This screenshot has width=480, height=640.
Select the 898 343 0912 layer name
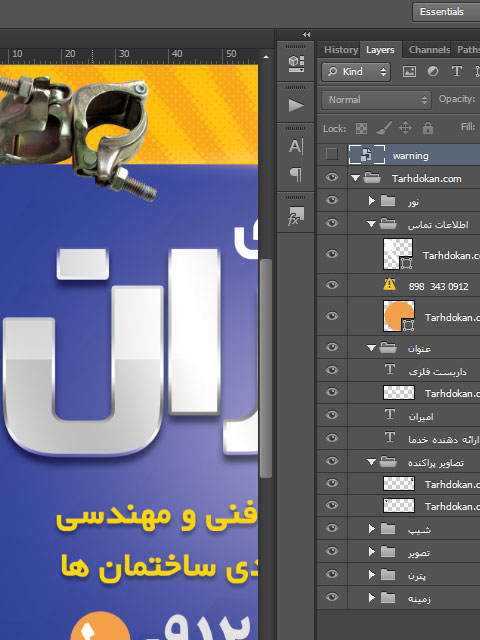(438, 286)
